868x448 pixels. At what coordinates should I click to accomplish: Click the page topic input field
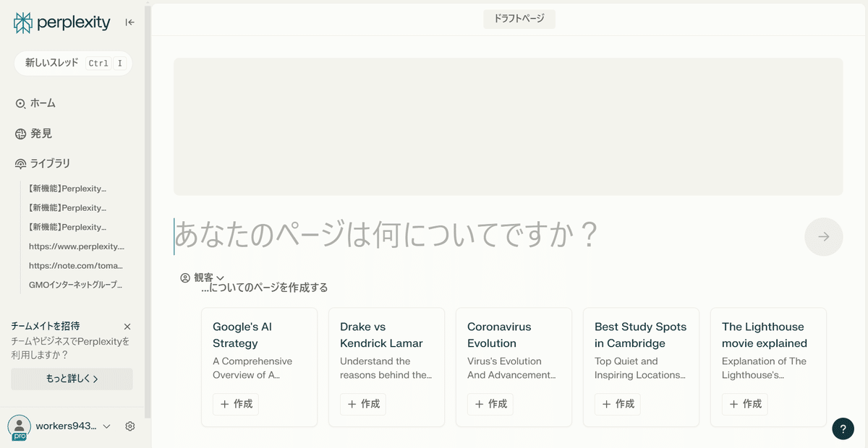[434, 236]
